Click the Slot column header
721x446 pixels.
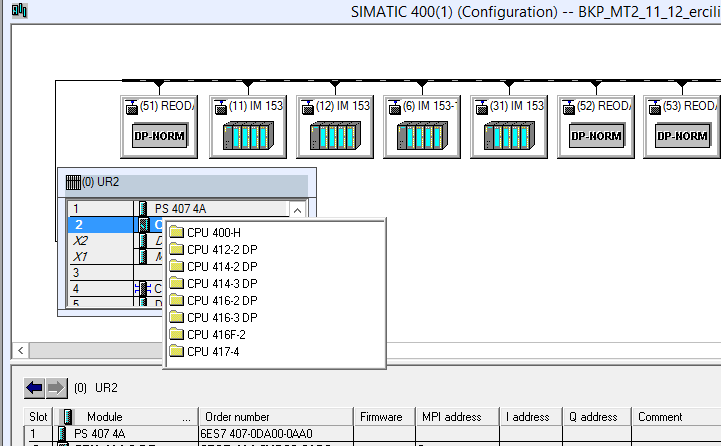pos(38,417)
